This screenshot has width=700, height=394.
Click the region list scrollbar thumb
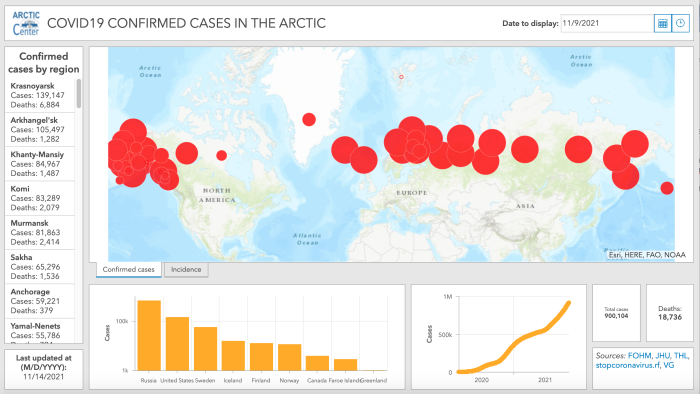click(79, 93)
